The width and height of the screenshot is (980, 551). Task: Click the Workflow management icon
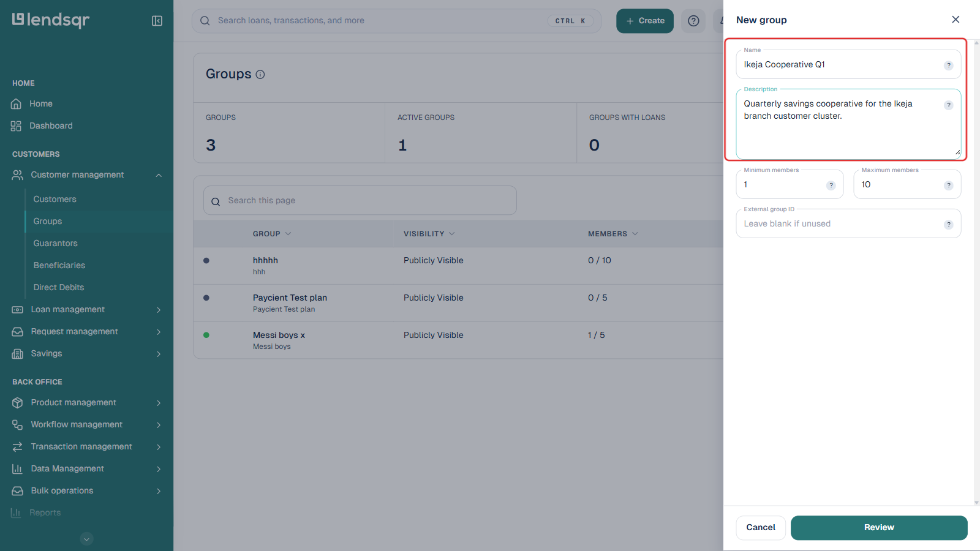[x=18, y=424]
